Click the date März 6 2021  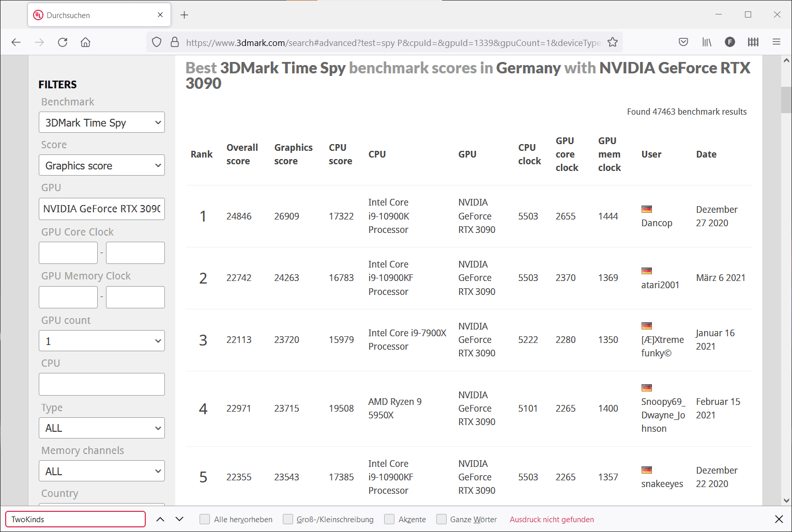click(x=721, y=278)
